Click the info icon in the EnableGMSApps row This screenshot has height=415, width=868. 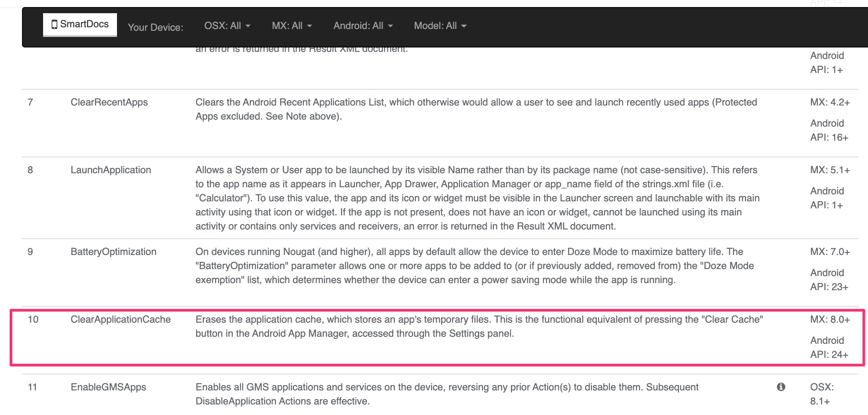[x=781, y=387]
